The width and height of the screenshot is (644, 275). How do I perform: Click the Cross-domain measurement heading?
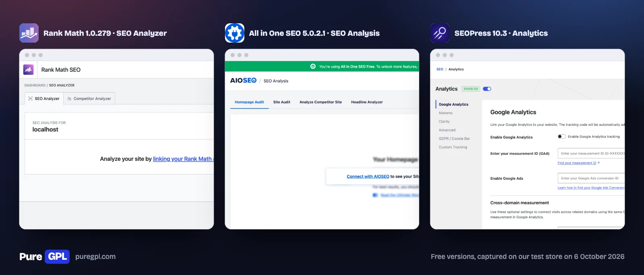click(x=520, y=203)
